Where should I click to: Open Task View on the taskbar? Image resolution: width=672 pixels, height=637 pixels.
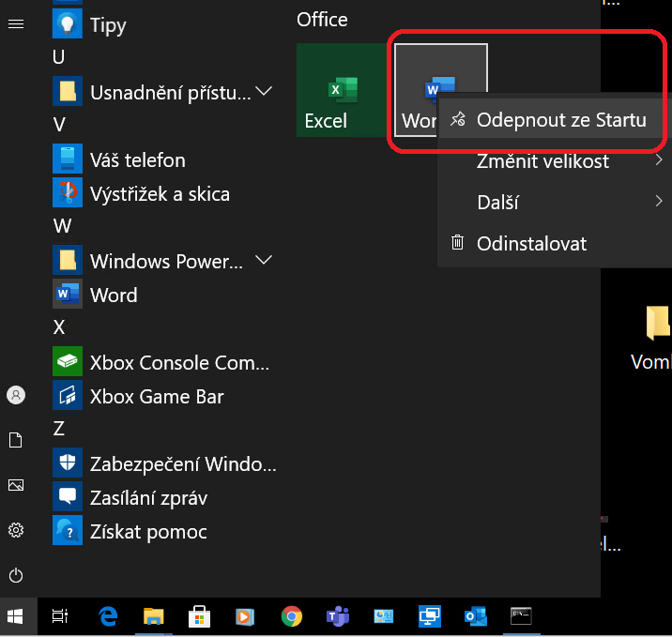[x=59, y=616]
